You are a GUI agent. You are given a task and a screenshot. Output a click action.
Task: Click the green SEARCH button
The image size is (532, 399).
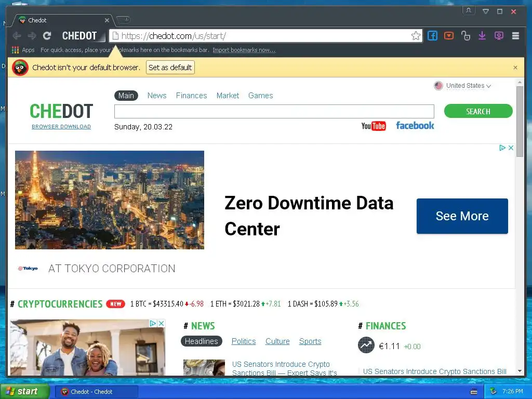[x=478, y=111]
